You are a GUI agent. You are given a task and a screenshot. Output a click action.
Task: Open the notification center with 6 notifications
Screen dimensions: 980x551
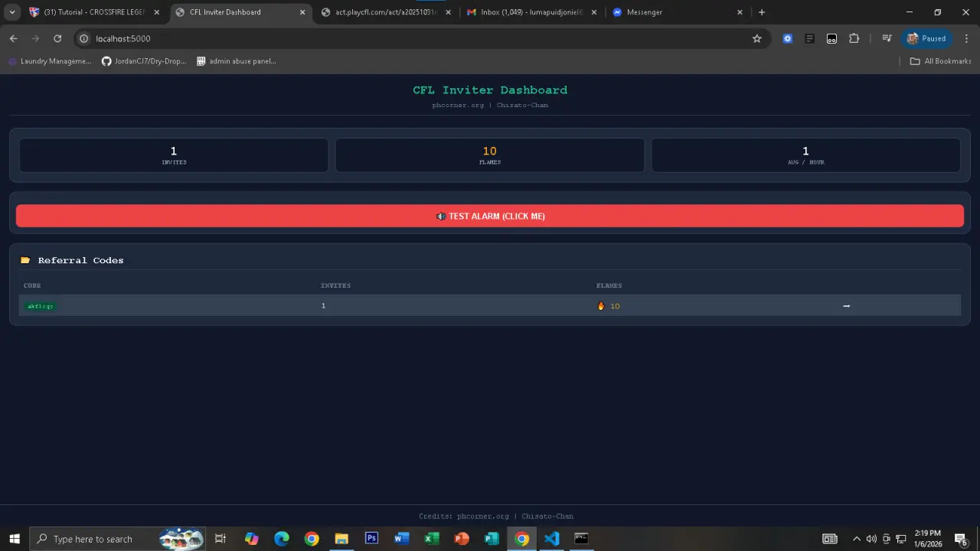click(961, 539)
